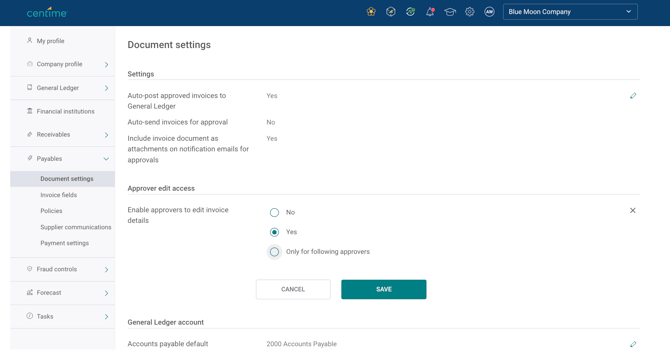This screenshot has width=670, height=364.
Task: Click the General Ledger account section heading
Action: 165,322
